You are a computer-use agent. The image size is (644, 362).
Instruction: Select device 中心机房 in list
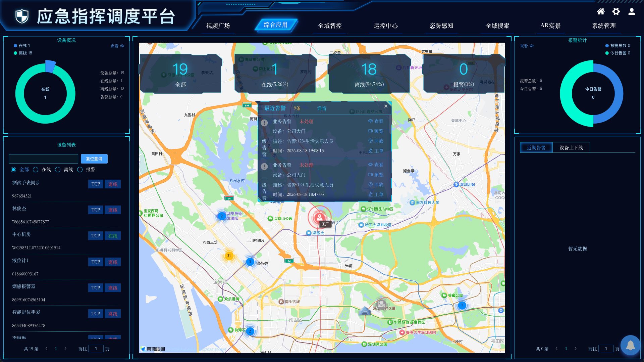pos(66,241)
